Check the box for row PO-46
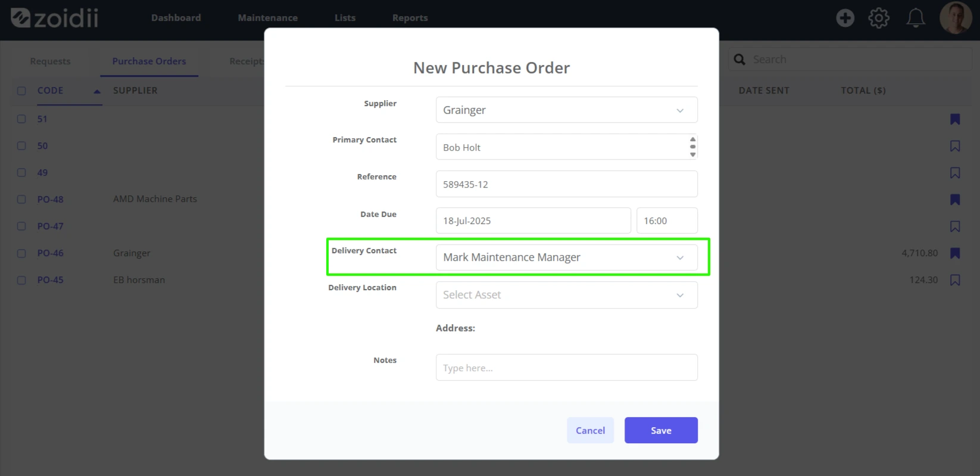 point(21,253)
